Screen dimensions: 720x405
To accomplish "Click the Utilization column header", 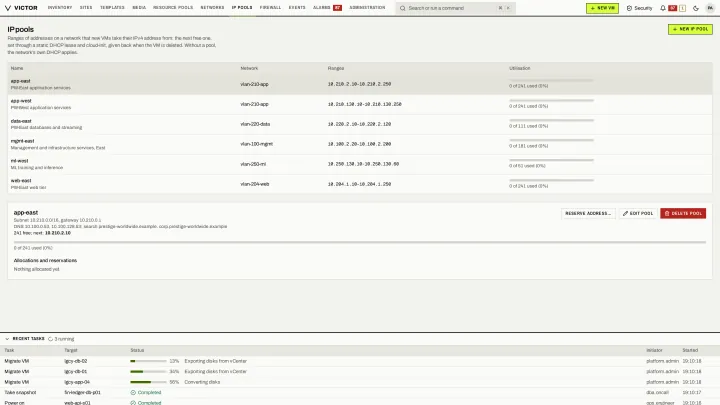I will 519,68.
